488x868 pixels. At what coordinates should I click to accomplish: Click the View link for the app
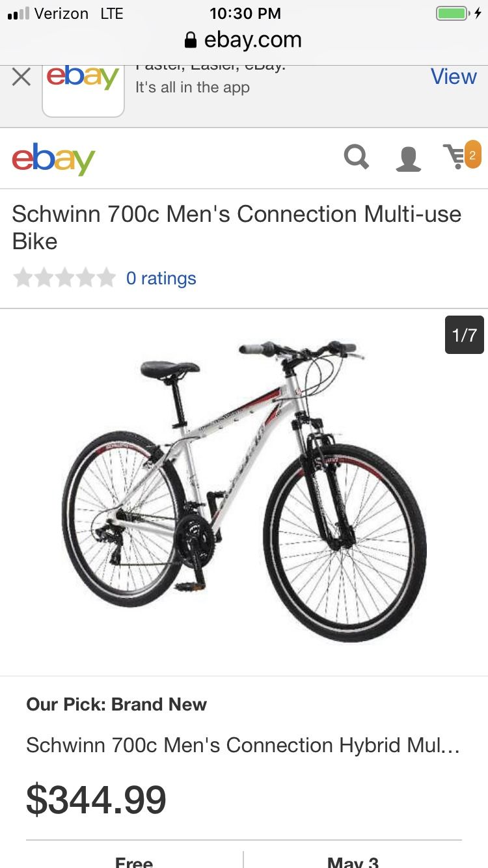click(454, 76)
